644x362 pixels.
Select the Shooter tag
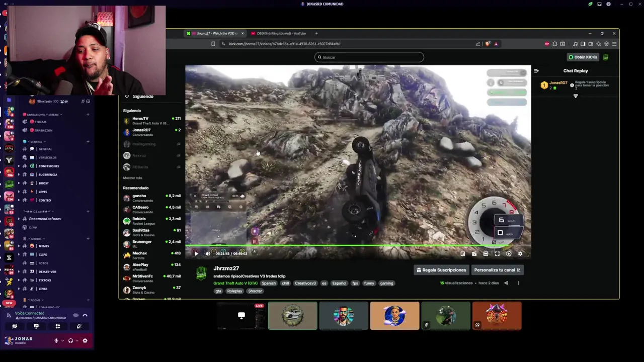(255, 291)
